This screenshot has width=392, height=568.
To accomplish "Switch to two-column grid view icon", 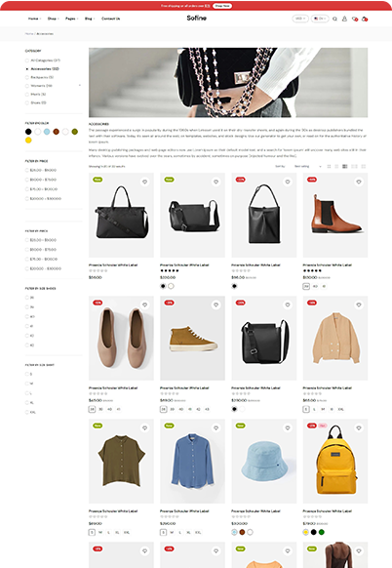I will pyautogui.click(x=329, y=166).
